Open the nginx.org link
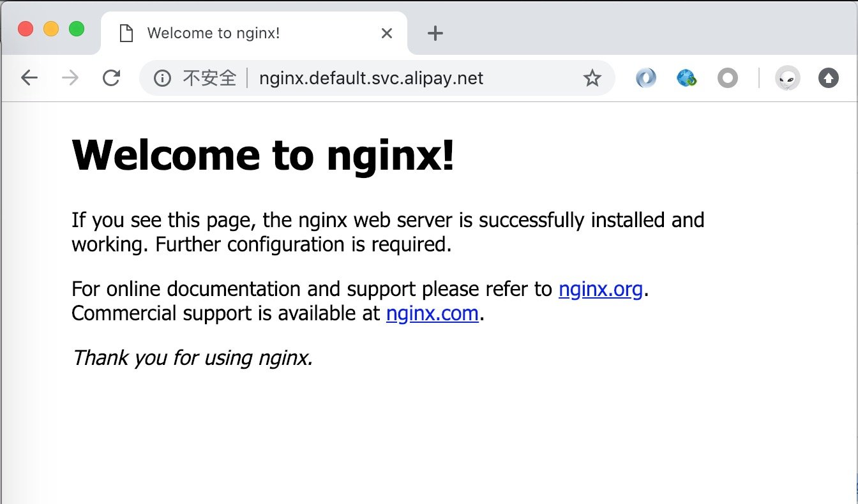858x504 pixels. coord(600,289)
